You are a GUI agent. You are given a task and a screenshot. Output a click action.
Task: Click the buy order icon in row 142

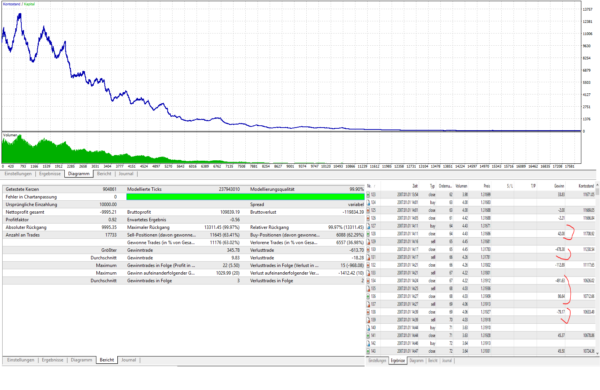(x=368, y=344)
